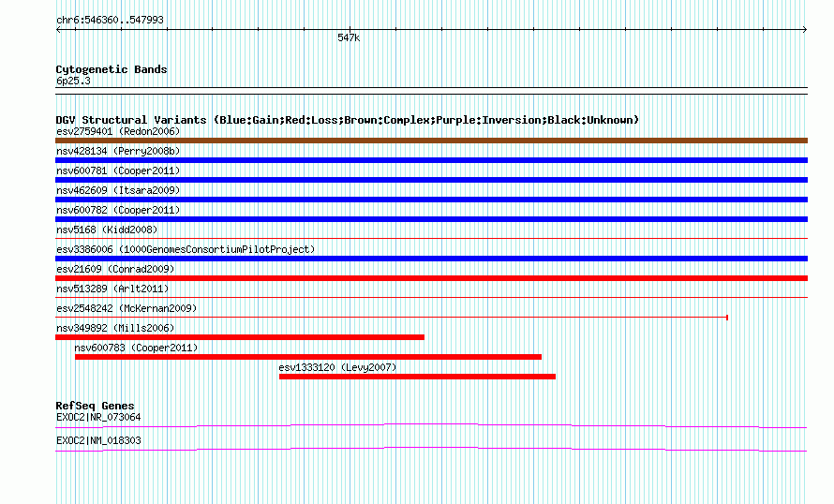The height and width of the screenshot is (504, 834).
Task: Click the blue bar for nsv428134
Action: point(431,160)
